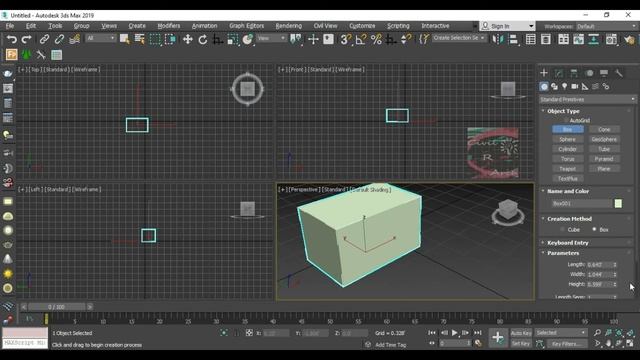Activate the Select and Move tool

[x=187, y=39]
